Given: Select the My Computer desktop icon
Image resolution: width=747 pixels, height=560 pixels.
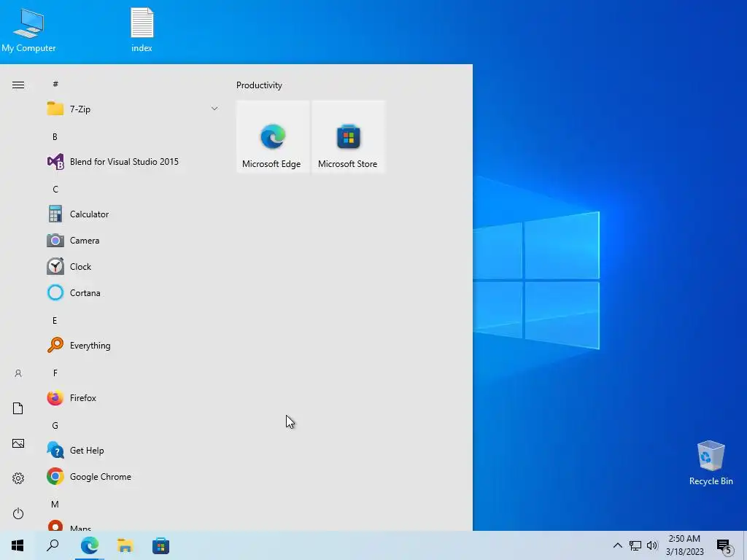Looking at the screenshot, I should click(x=28, y=31).
